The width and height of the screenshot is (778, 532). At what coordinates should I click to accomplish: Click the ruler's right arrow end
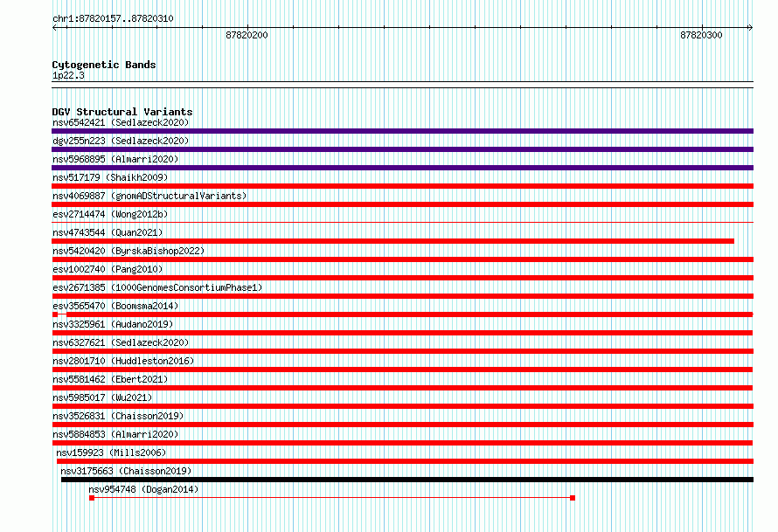click(750, 27)
